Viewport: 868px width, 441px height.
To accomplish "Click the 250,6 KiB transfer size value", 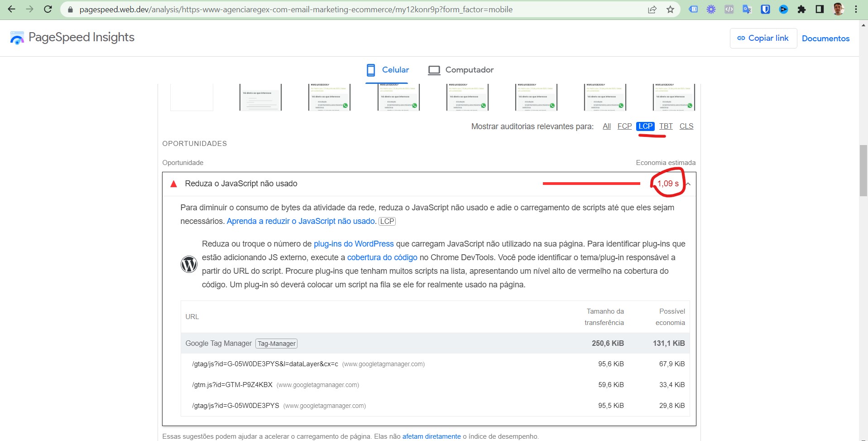I will 608,344.
